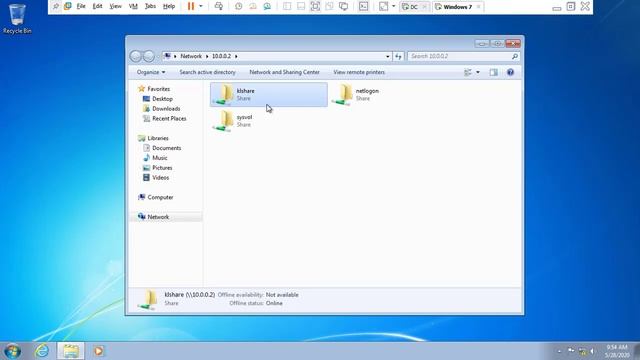Click the VMware library icon beside the pin
The image size is (640, 360).
pyautogui.click(x=68, y=6)
